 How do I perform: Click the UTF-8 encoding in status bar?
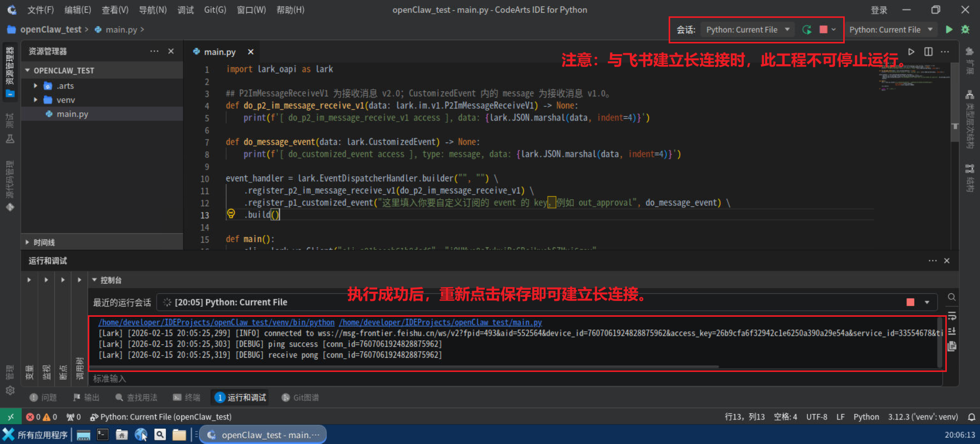(817, 417)
